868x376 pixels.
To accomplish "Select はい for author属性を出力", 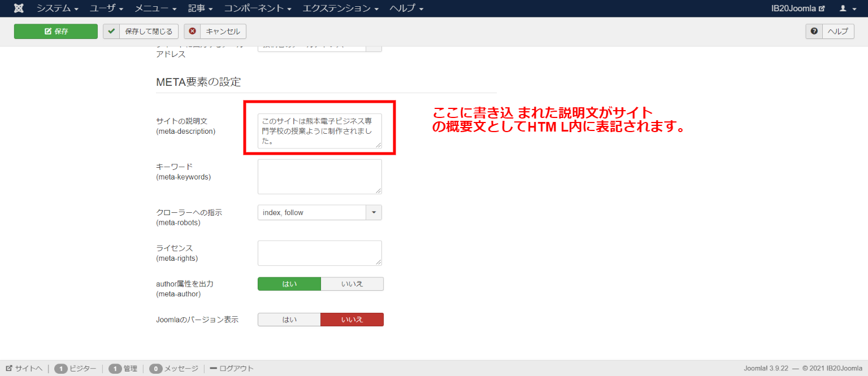I will [x=289, y=284].
